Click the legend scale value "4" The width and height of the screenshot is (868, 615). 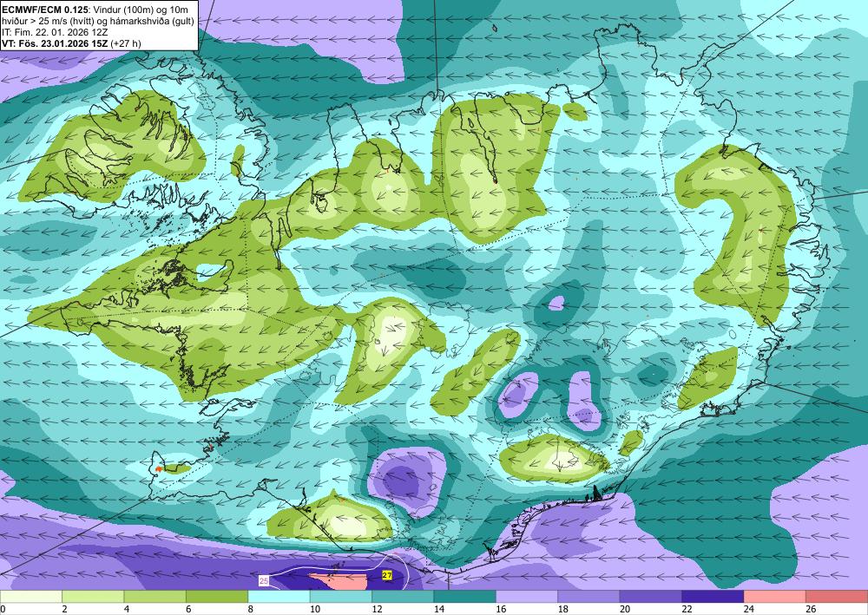pyautogui.click(x=127, y=609)
